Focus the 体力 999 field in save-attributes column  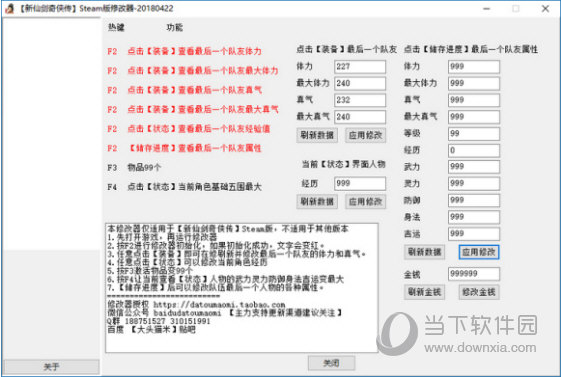[x=474, y=67]
